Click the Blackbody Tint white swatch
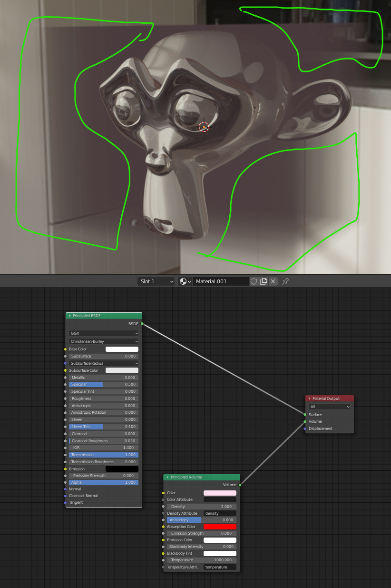This screenshot has height=588, width=391. (x=220, y=553)
